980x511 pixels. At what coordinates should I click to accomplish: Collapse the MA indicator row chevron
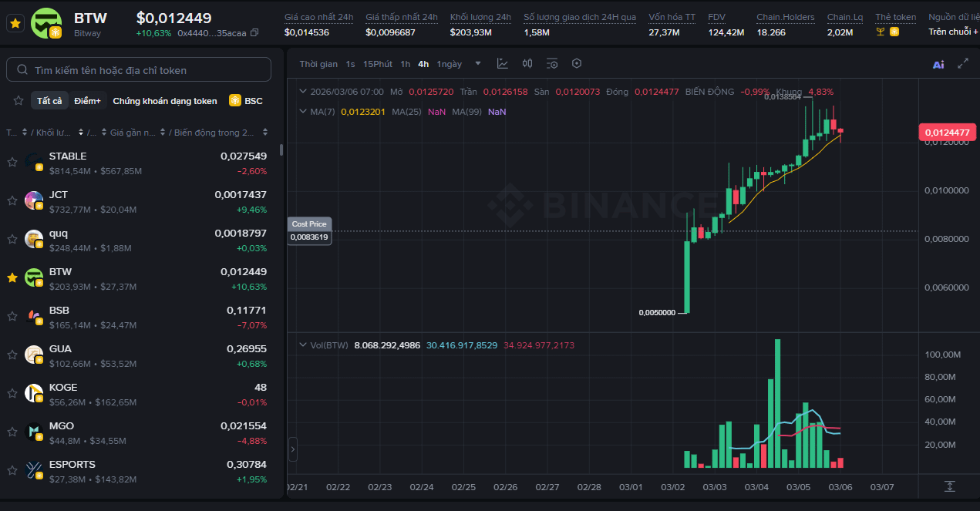coord(302,112)
